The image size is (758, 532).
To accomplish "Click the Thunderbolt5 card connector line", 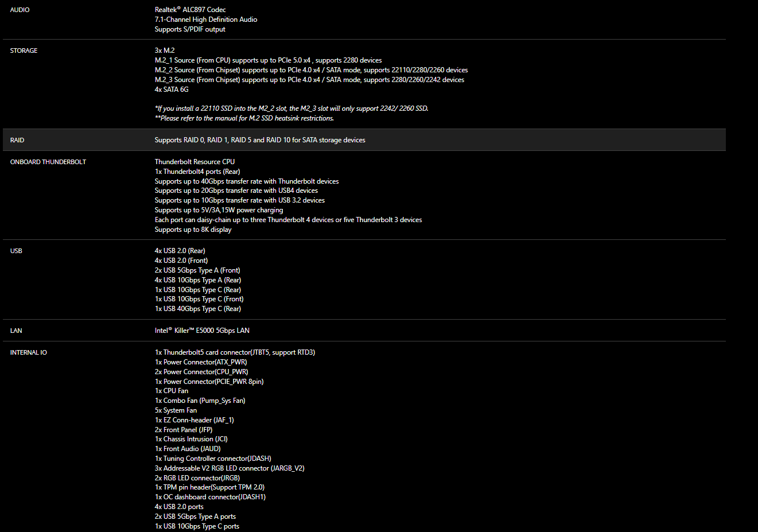I will point(235,352).
